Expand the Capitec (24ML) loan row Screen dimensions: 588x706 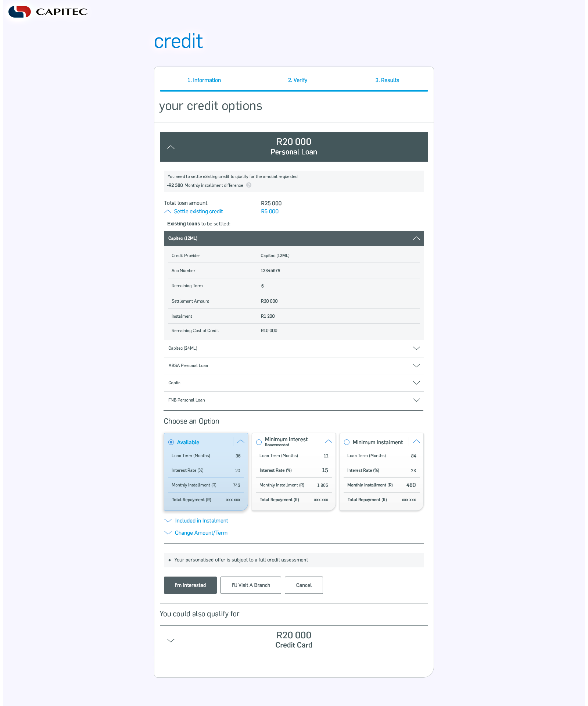tap(416, 348)
